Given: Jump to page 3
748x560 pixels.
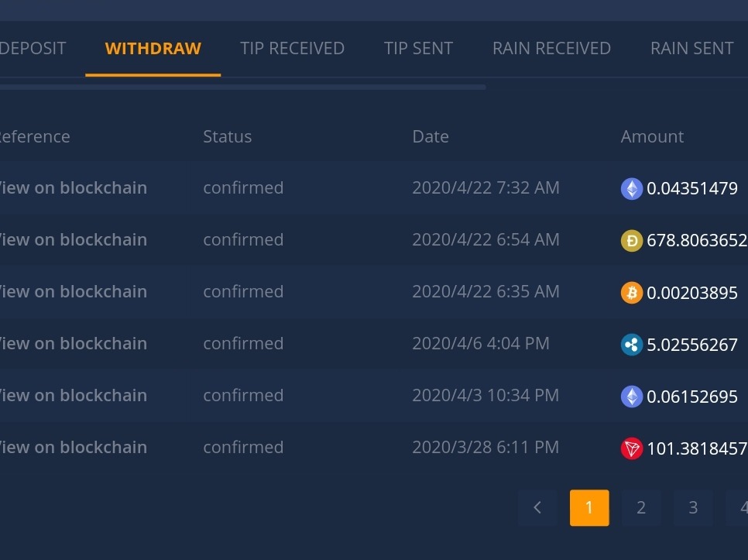Looking at the screenshot, I should pyautogui.click(x=693, y=507).
